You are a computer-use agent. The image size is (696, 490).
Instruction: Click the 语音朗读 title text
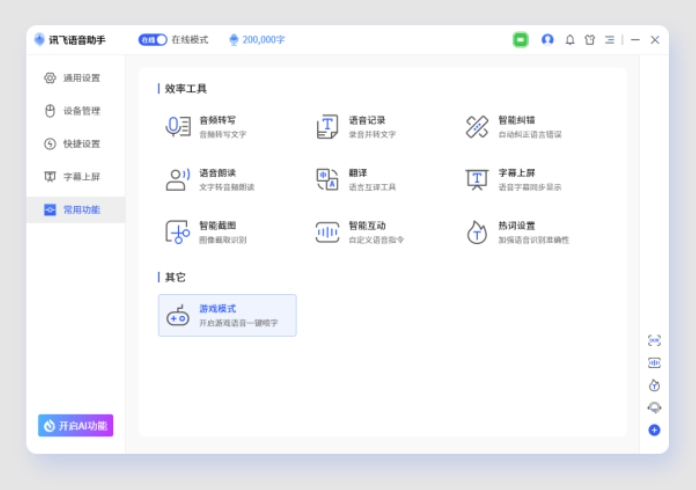point(218,173)
